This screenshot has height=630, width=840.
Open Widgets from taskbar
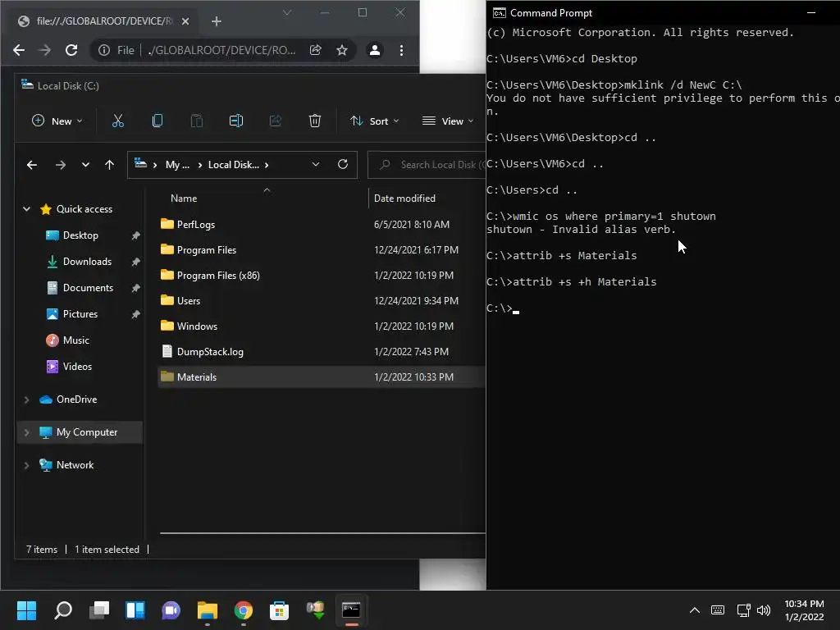(x=135, y=610)
